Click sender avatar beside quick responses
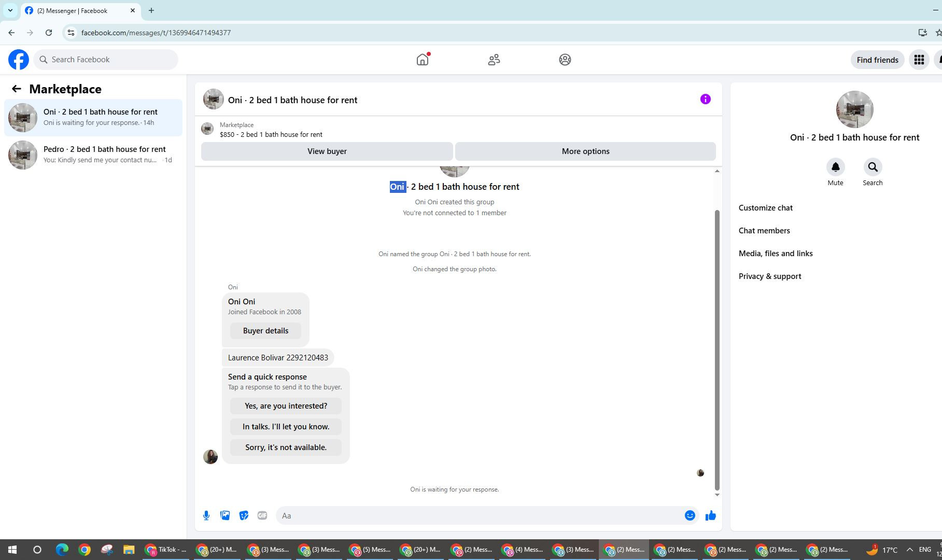942x560 pixels. [210, 457]
